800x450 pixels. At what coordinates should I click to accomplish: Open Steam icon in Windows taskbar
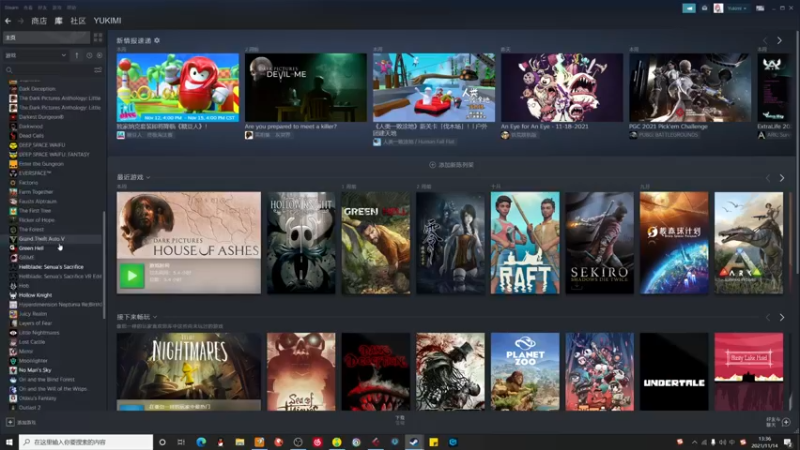tap(414, 442)
